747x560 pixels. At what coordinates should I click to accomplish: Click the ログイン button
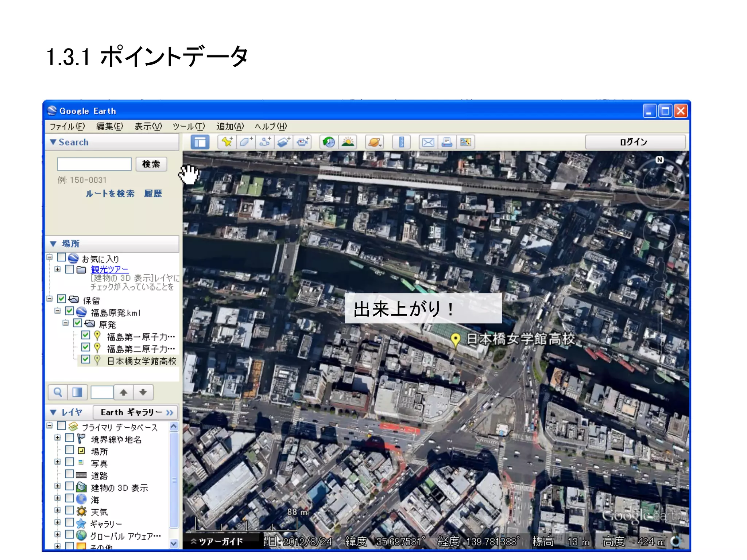tap(635, 142)
